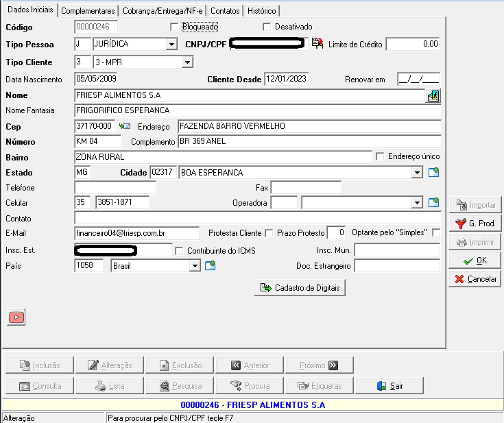
Task: Open add-operator icon beside Operadora dropdown
Action: point(433,203)
